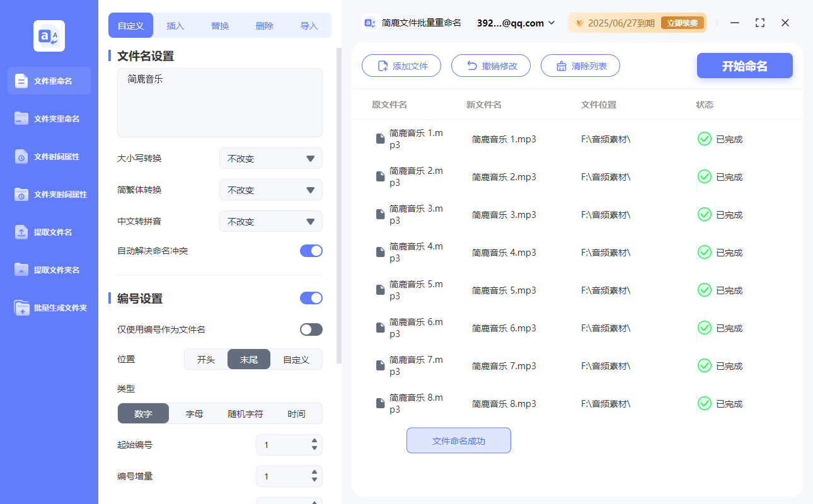This screenshot has width=813, height=504.
Task: Click 开始命名 to start renaming
Action: point(744,65)
